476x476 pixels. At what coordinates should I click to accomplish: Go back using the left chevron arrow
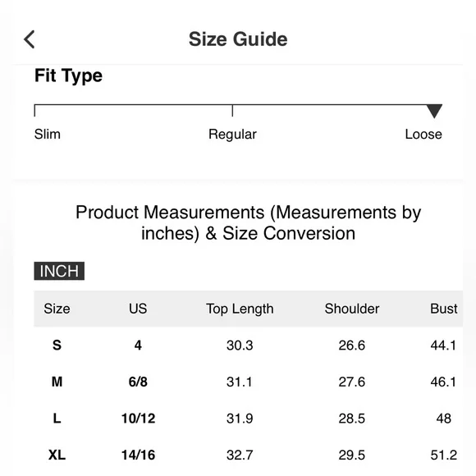tap(30, 39)
